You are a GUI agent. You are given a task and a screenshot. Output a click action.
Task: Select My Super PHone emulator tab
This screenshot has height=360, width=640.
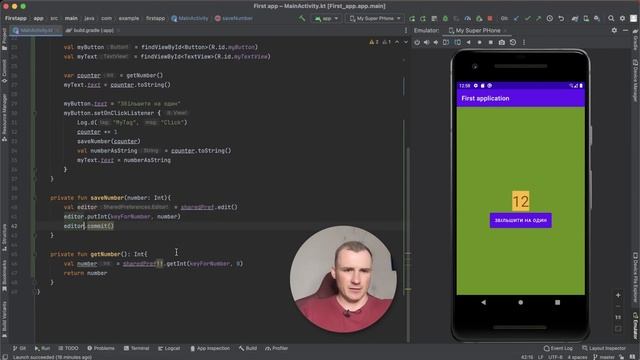478,31
